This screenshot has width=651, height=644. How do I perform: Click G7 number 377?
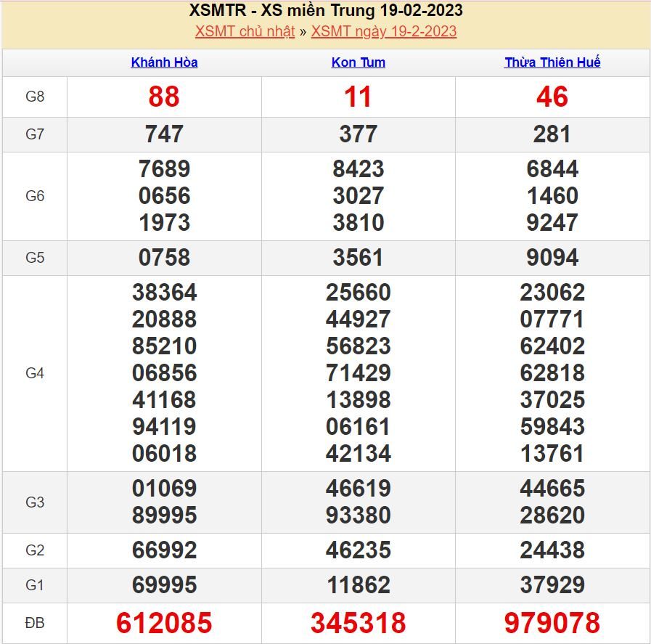click(359, 134)
